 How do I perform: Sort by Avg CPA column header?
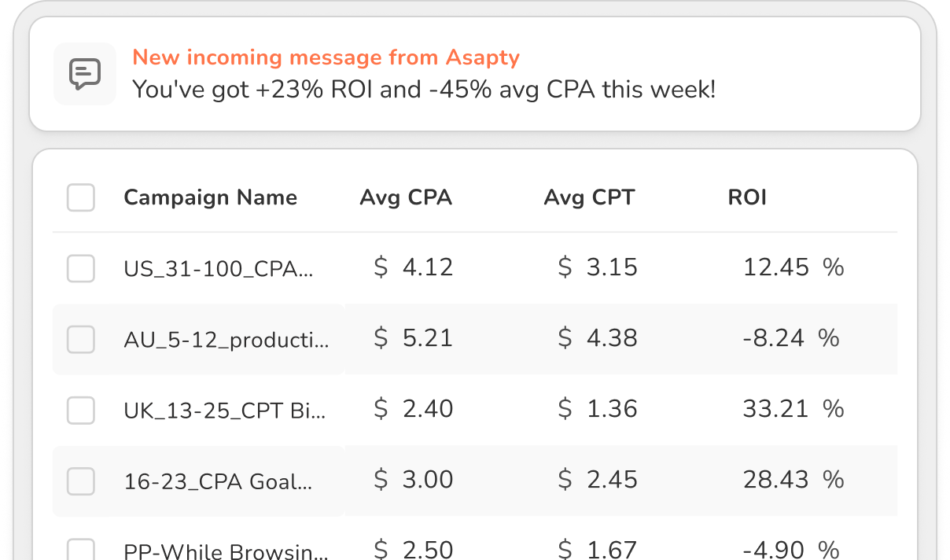pyautogui.click(x=406, y=197)
